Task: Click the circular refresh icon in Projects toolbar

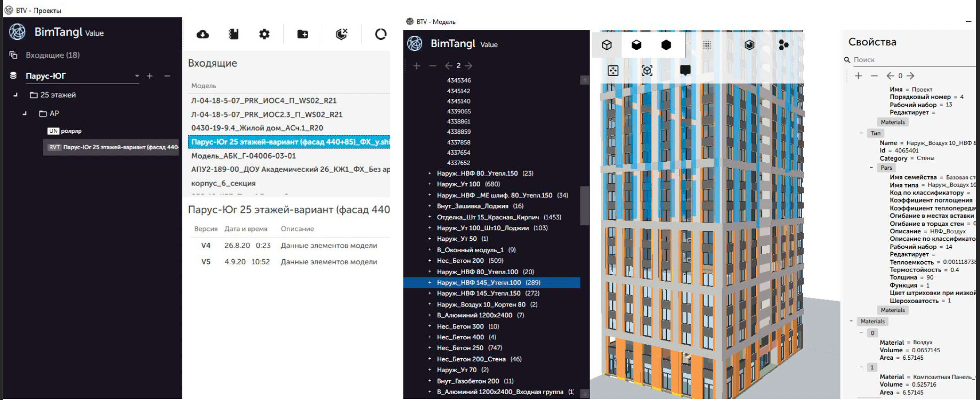Action: coord(380,34)
